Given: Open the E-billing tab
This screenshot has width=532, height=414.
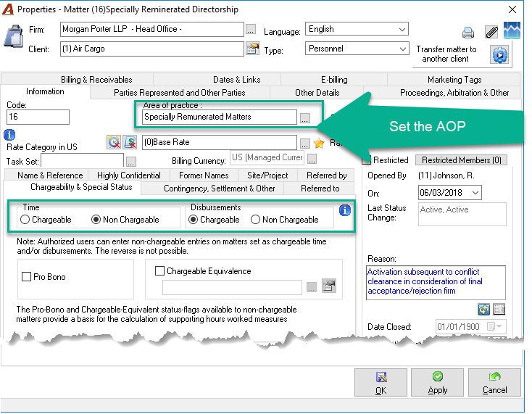Looking at the screenshot, I should coord(334,80).
